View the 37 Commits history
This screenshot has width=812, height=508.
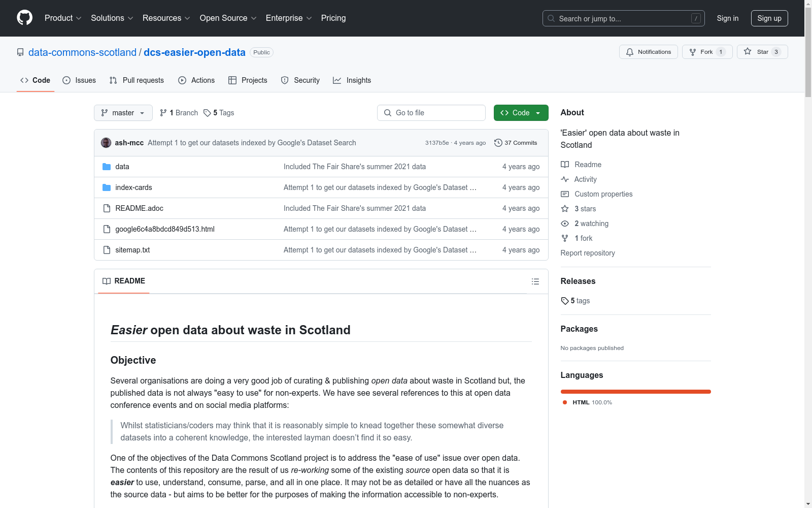[x=516, y=143]
